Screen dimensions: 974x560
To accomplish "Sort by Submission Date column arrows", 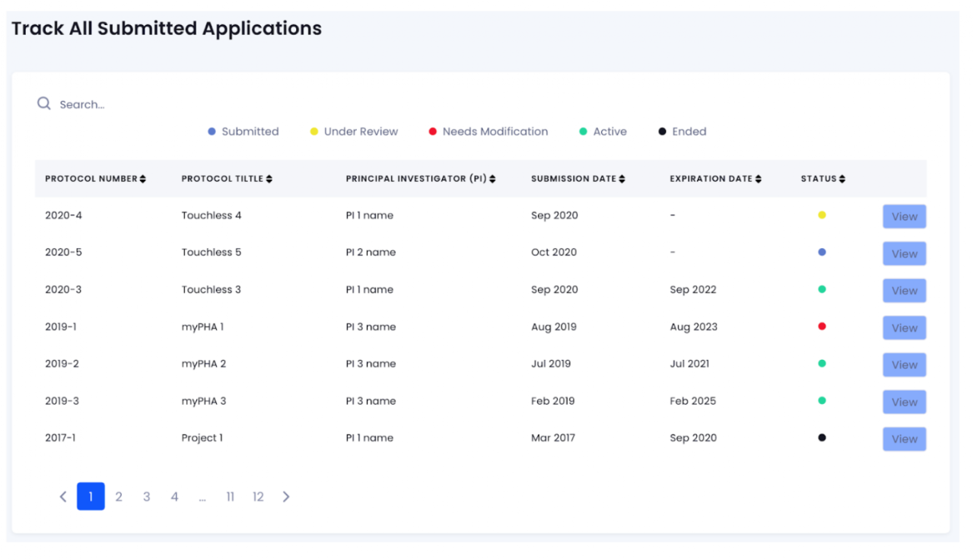I will (x=622, y=179).
